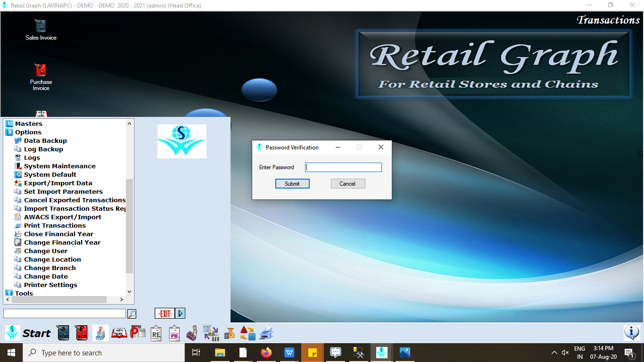Open Printer Settings menu entry
The width and height of the screenshot is (644, 362).
point(50,285)
